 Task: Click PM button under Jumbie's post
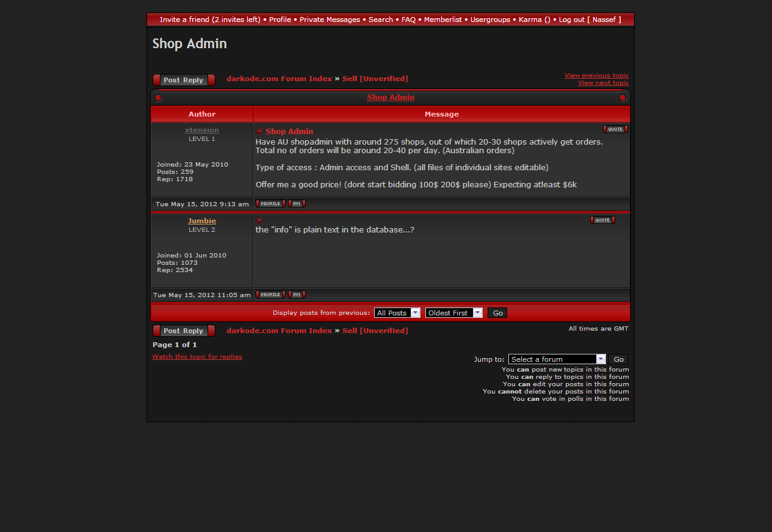(x=297, y=295)
